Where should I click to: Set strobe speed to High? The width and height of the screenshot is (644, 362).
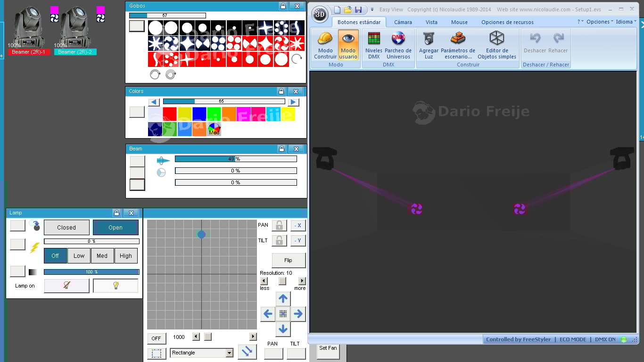point(126,256)
